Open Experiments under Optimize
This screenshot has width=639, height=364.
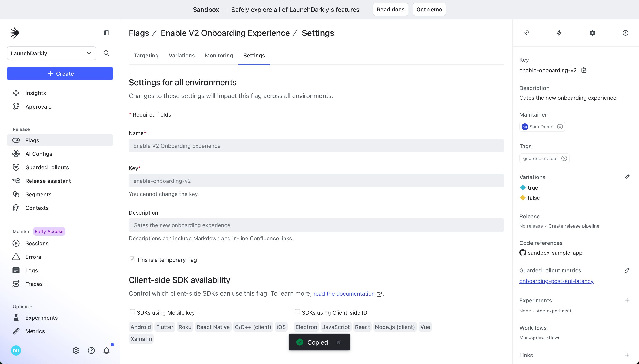coord(60,318)
